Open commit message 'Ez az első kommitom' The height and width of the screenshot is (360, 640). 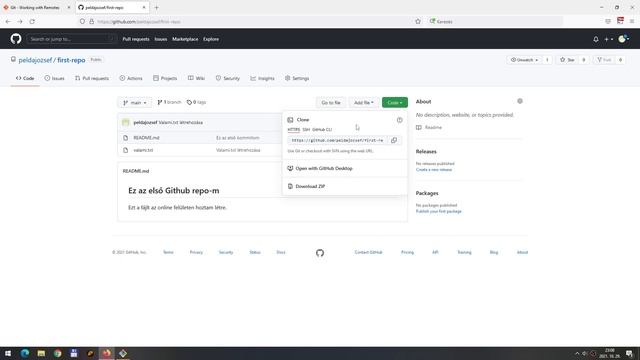[x=238, y=138]
